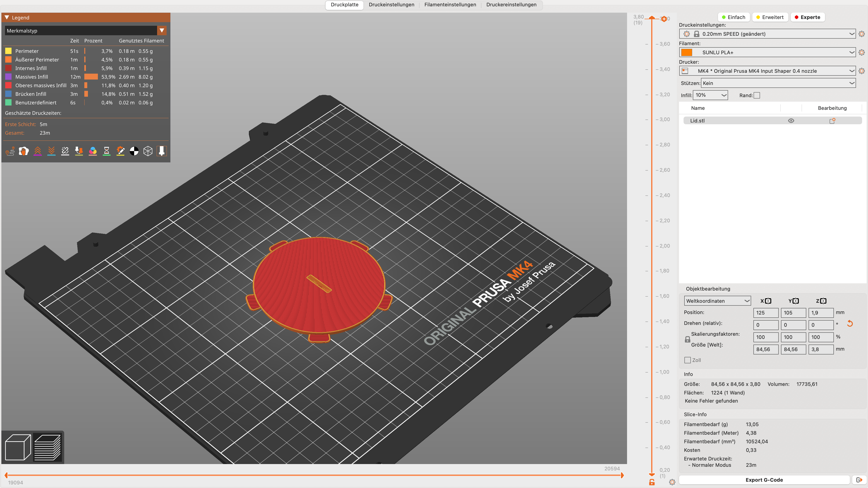Click the orange SUNLU PLA+ color swatch
This screenshot has width=868, height=488.
[x=686, y=53]
